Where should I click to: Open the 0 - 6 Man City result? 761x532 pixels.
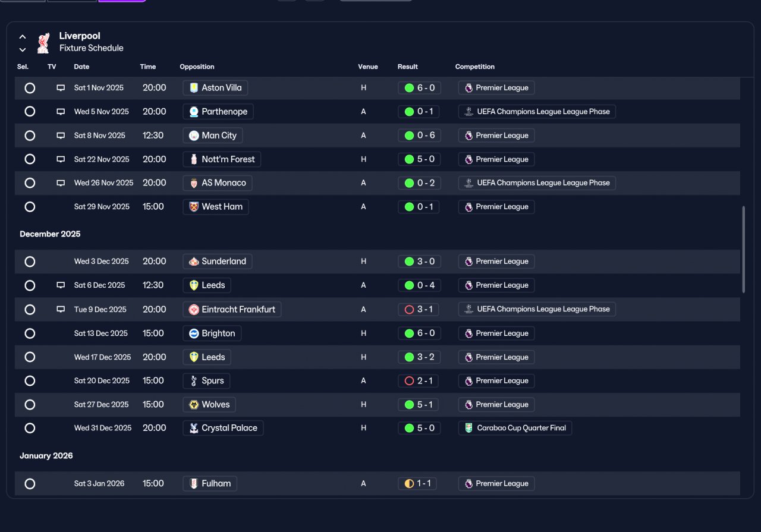(419, 136)
